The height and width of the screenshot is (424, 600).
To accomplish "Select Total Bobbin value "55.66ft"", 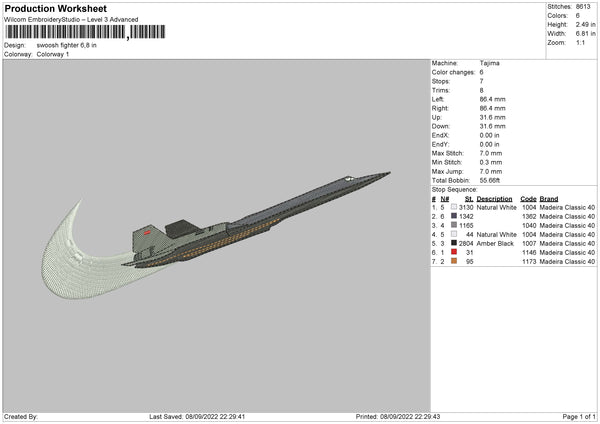I will 490,180.
